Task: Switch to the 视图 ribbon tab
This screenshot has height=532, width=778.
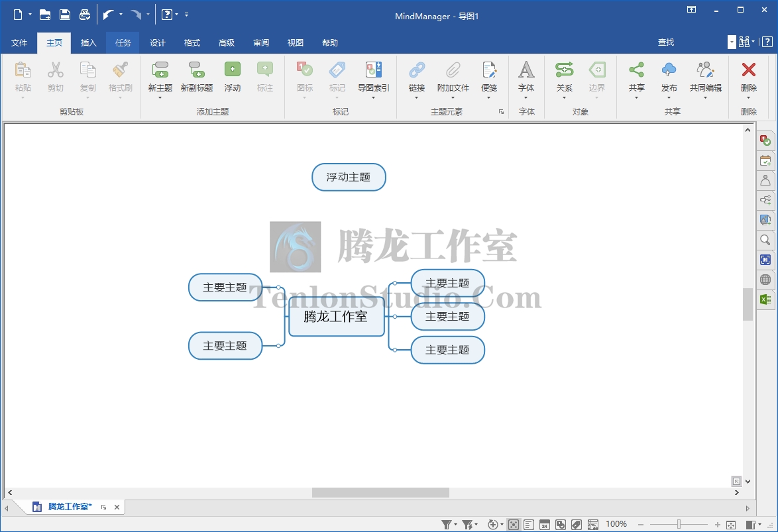Action: click(295, 42)
